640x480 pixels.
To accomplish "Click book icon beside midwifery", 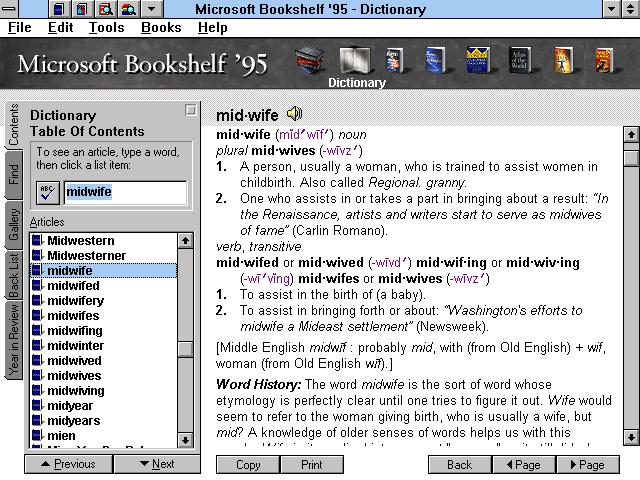I will [37, 300].
